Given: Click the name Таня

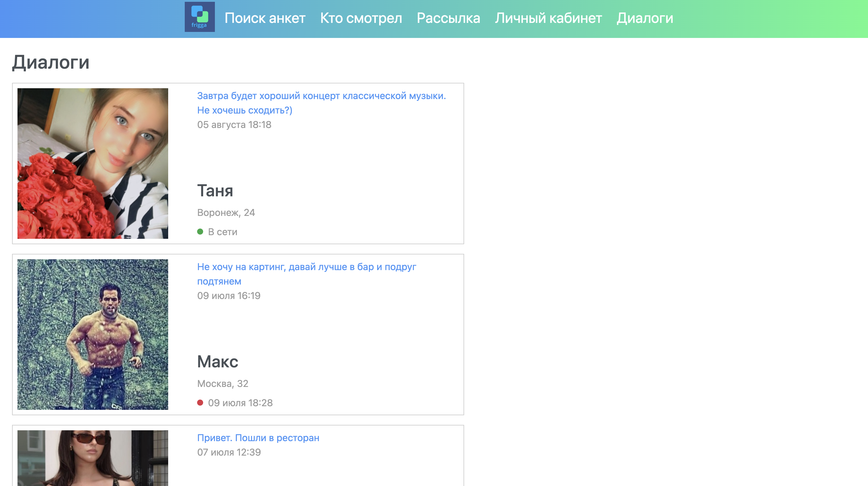Looking at the screenshot, I should click(215, 191).
